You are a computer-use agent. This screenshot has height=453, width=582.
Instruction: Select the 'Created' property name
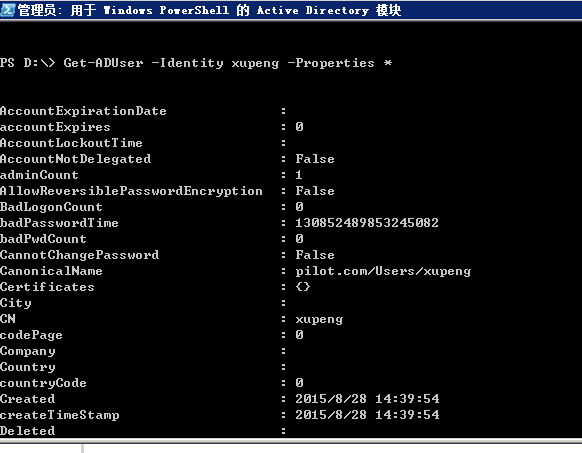[27, 399]
